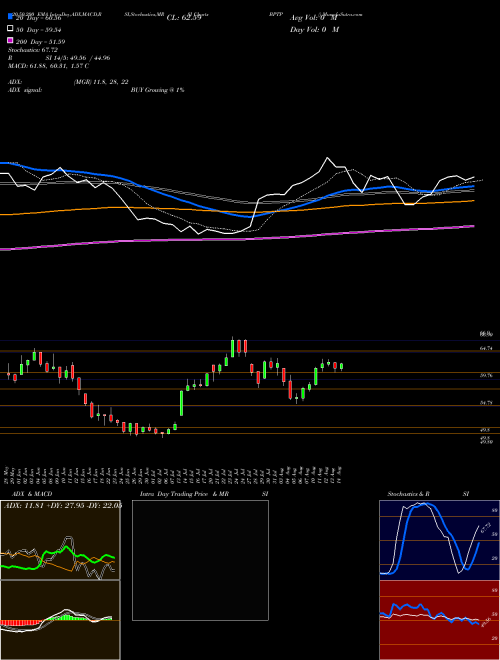Image resolution: width=500 pixels, height=660 pixels.
Task: Click the white 50 Day legend box
Action: click(11, 29)
